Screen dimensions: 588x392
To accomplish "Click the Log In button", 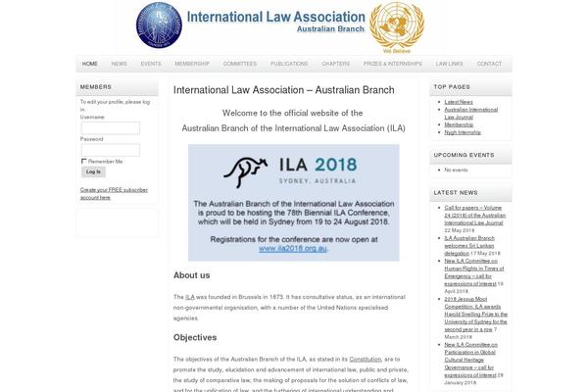I will coord(93,171).
